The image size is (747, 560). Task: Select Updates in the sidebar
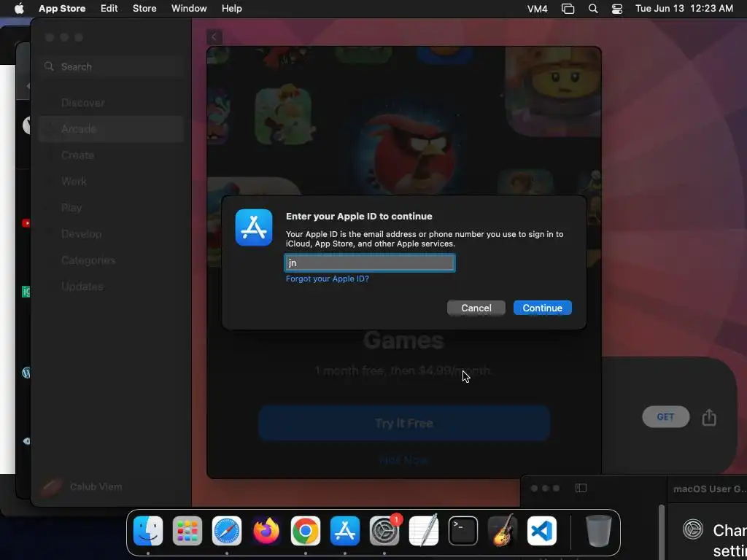pos(112,286)
